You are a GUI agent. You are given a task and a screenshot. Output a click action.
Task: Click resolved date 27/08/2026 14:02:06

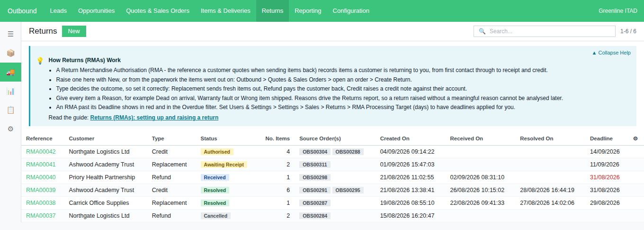pos(547,203)
